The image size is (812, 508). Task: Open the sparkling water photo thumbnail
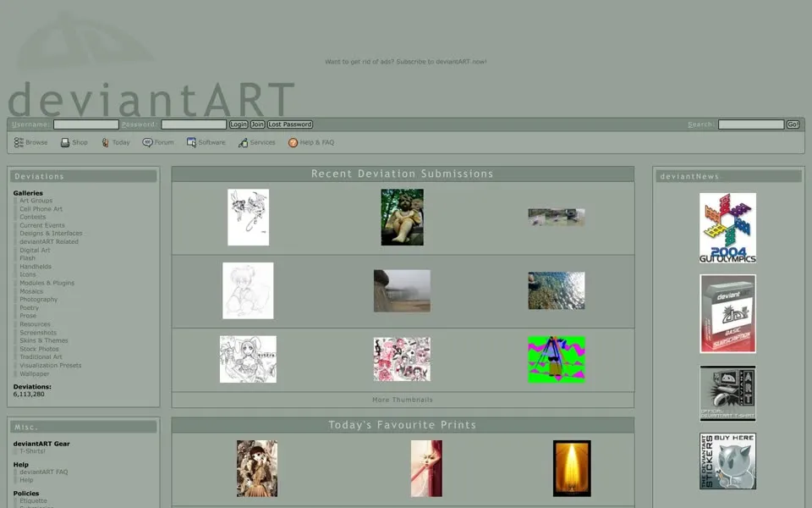pyautogui.click(x=557, y=290)
